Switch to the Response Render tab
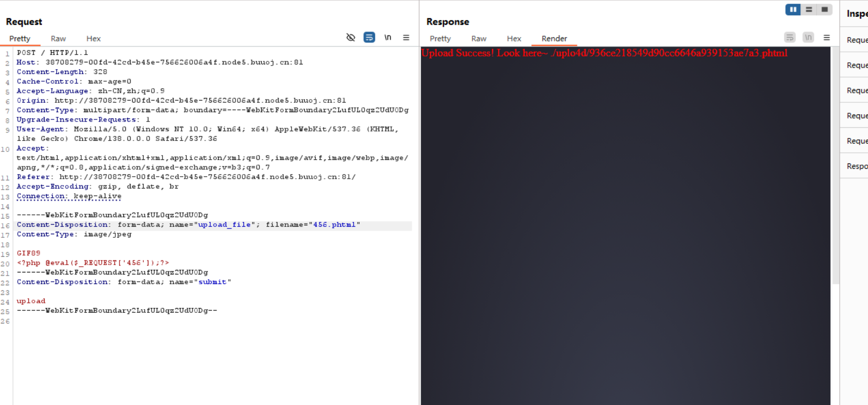The image size is (868, 405). pos(554,39)
